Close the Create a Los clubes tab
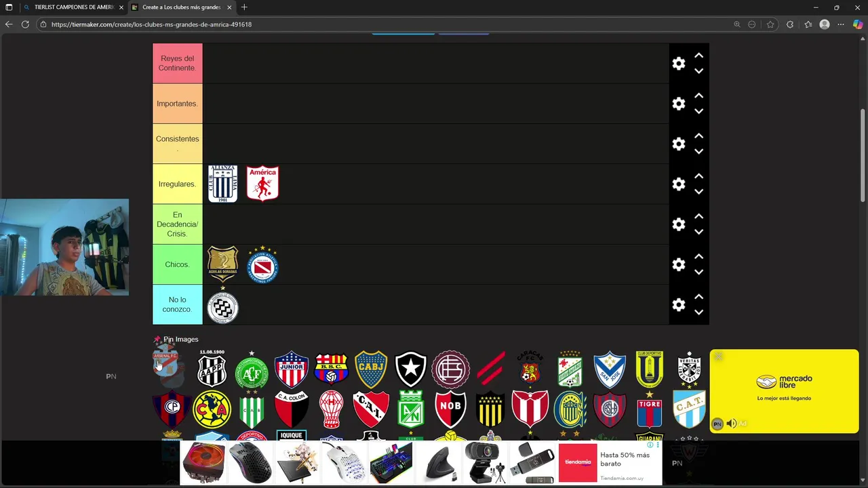Image resolution: width=868 pixels, height=488 pixels. click(229, 7)
